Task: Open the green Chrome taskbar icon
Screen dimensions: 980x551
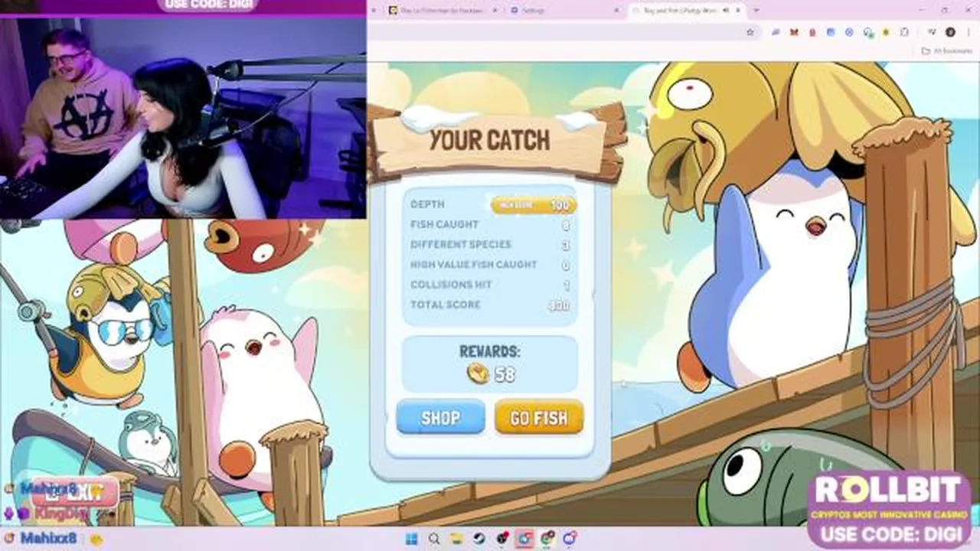Action: 547,539
